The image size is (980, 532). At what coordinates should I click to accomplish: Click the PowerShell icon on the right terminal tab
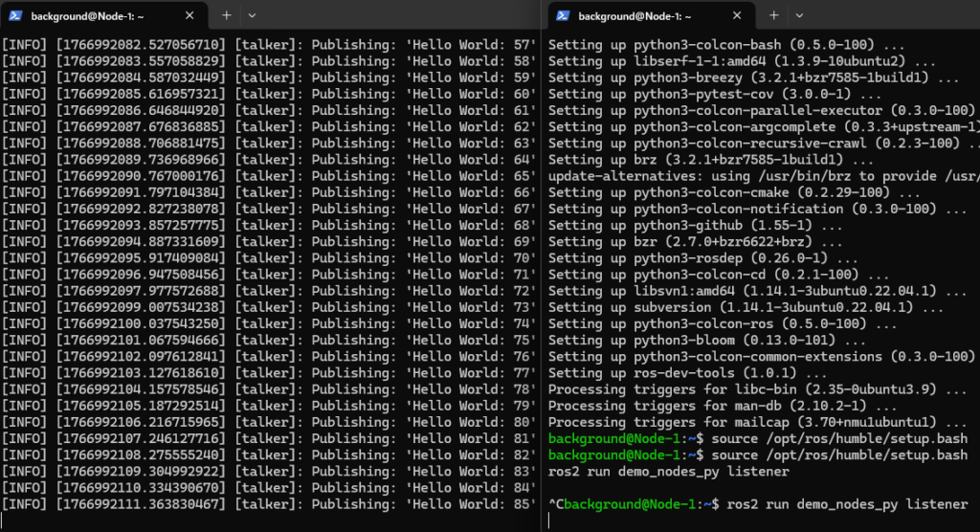[563, 16]
